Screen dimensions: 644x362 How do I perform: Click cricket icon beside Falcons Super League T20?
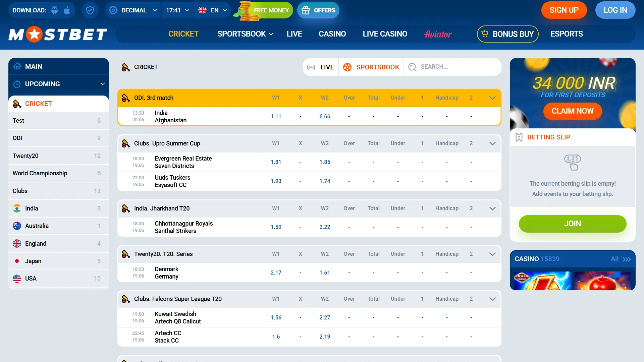tap(126, 299)
